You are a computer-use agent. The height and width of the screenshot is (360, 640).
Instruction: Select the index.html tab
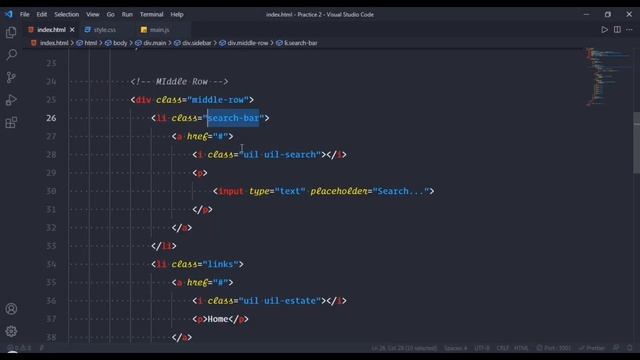[51, 30]
